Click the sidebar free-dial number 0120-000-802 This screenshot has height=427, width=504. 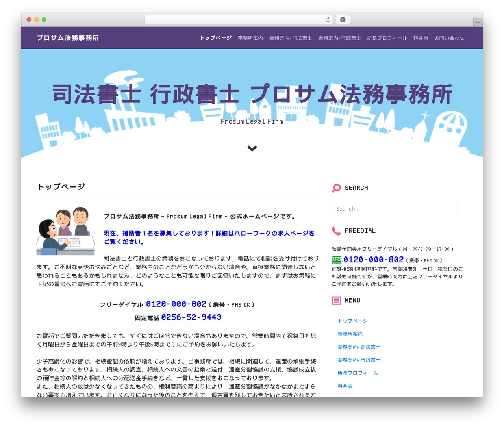374,260
